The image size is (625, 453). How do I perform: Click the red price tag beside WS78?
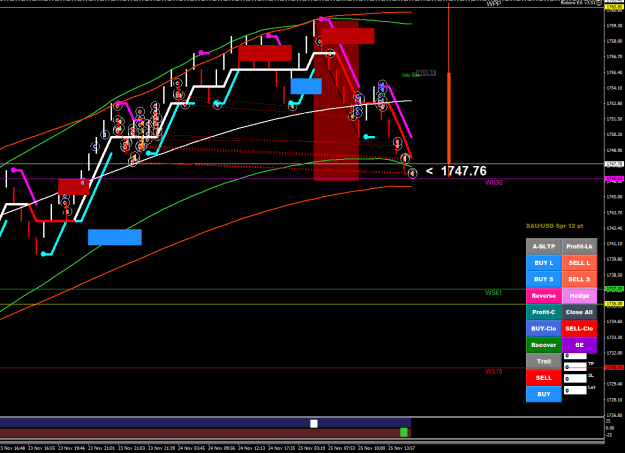(614, 367)
